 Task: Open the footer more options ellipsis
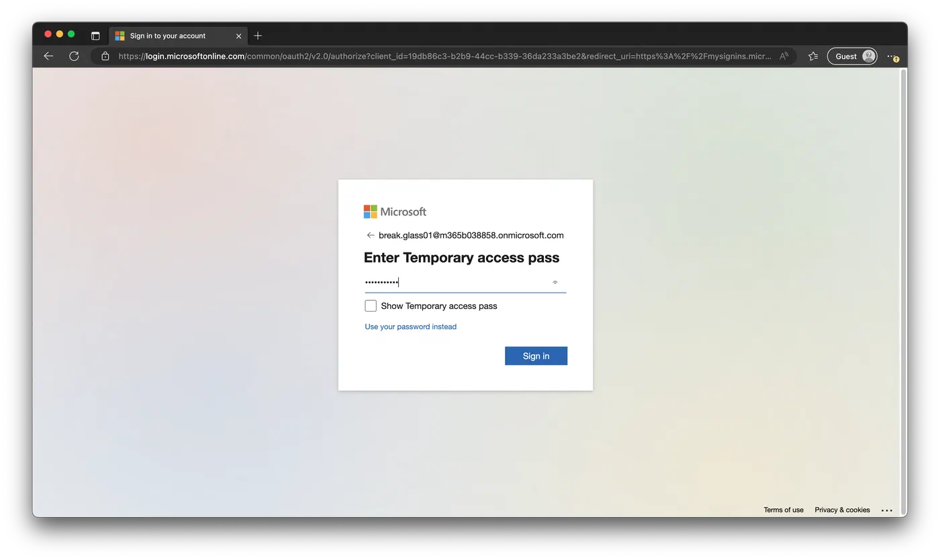887,510
